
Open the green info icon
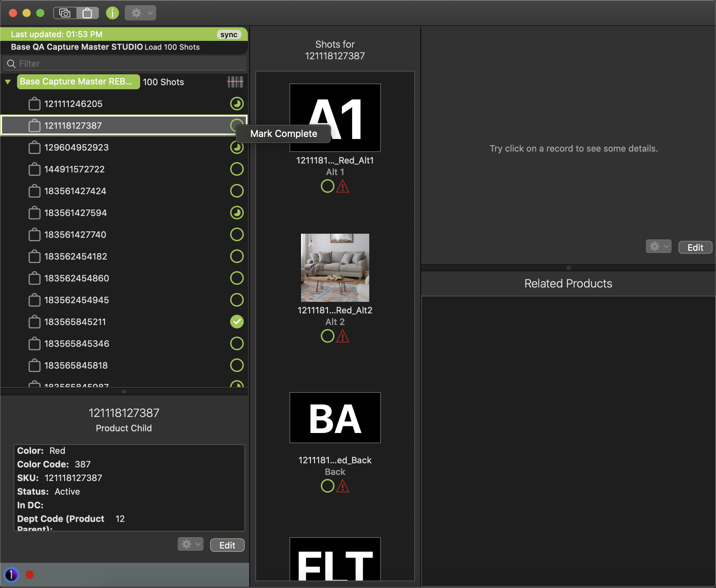112,13
